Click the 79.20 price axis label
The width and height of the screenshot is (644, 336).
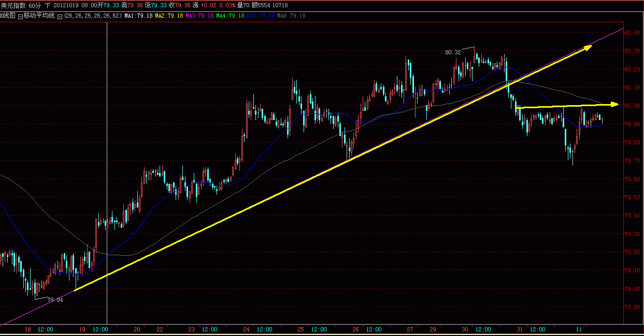tap(633, 252)
